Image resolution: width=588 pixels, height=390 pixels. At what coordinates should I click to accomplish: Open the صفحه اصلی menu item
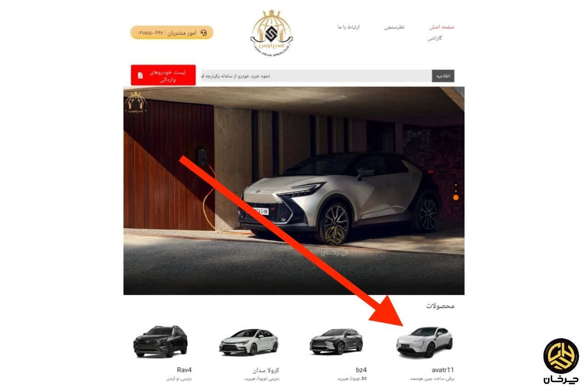click(441, 27)
